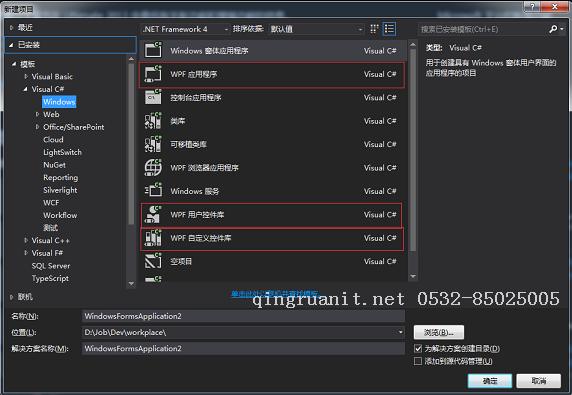The width and height of the screenshot is (572, 395).
Task: Collapse the Visual C# node
Action: pyautogui.click(x=26, y=89)
